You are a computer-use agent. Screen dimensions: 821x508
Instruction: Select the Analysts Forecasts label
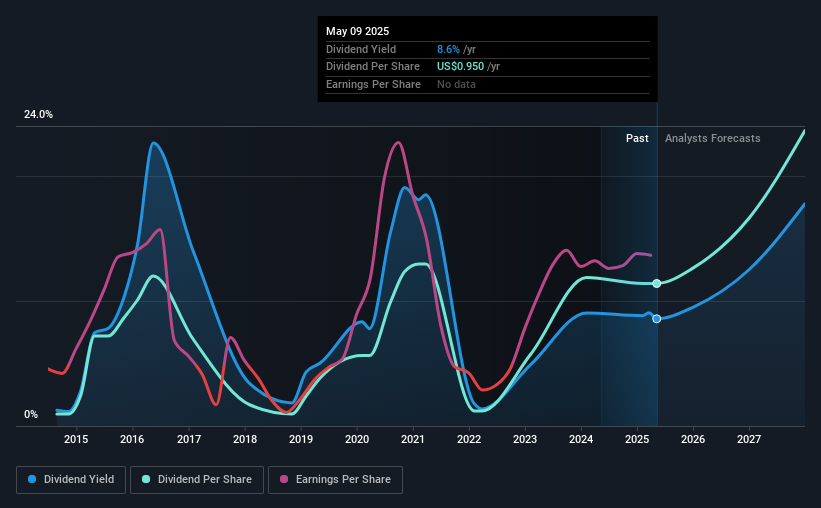click(713, 138)
